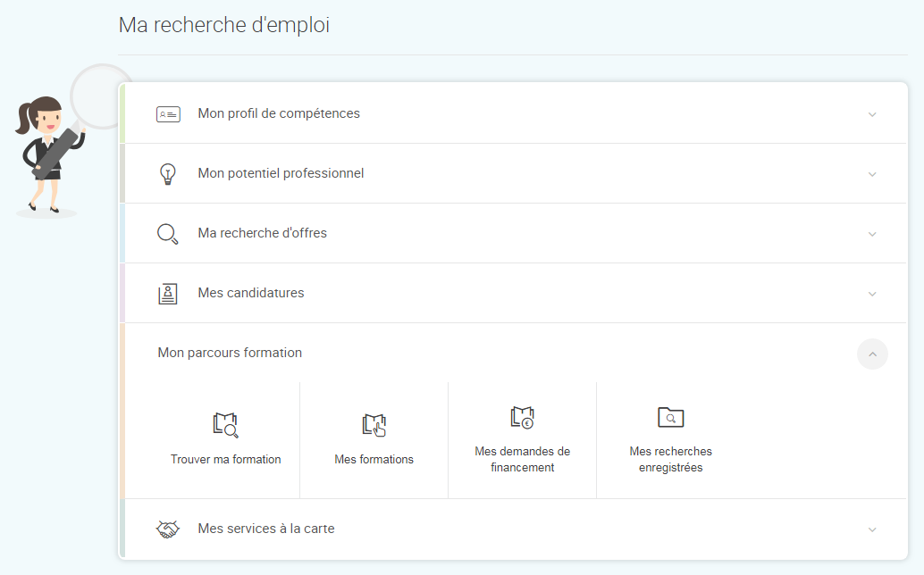Screen dimensions: 924x575
Task: Click the book-with-euro icon for financing requests
Action: (522, 417)
